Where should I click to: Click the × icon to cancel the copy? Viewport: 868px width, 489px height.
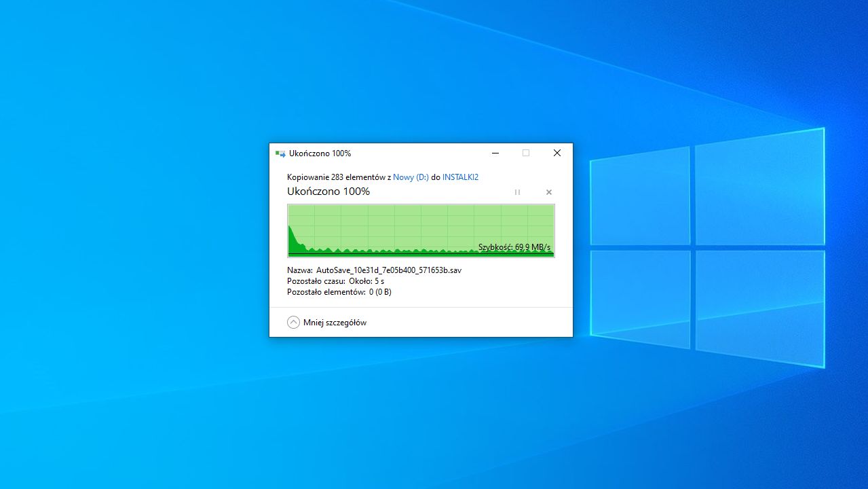(x=548, y=192)
